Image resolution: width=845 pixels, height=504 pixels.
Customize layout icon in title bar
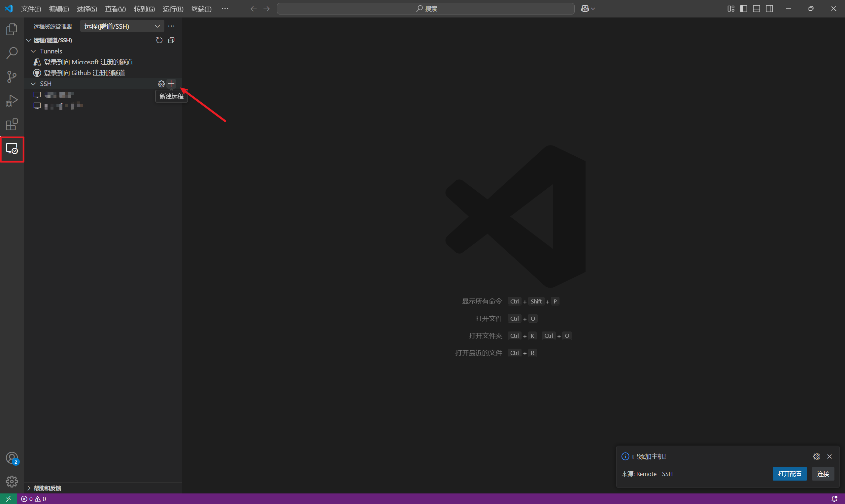(x=731, y=9)
